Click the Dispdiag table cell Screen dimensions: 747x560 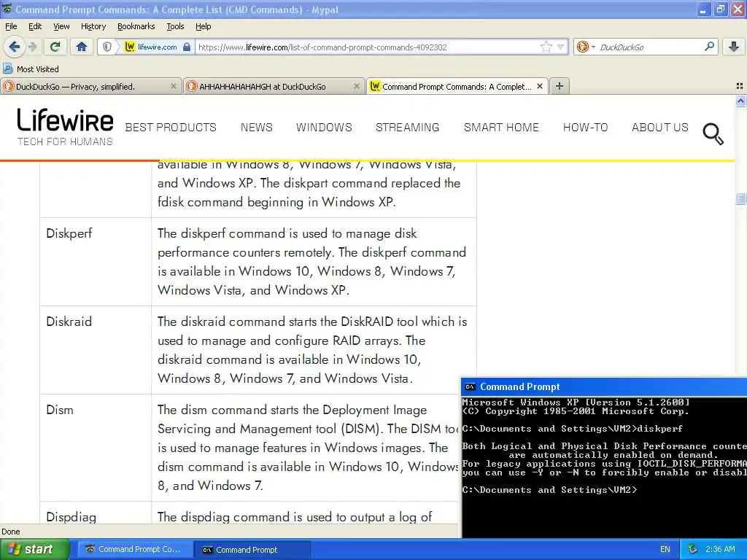96,513
